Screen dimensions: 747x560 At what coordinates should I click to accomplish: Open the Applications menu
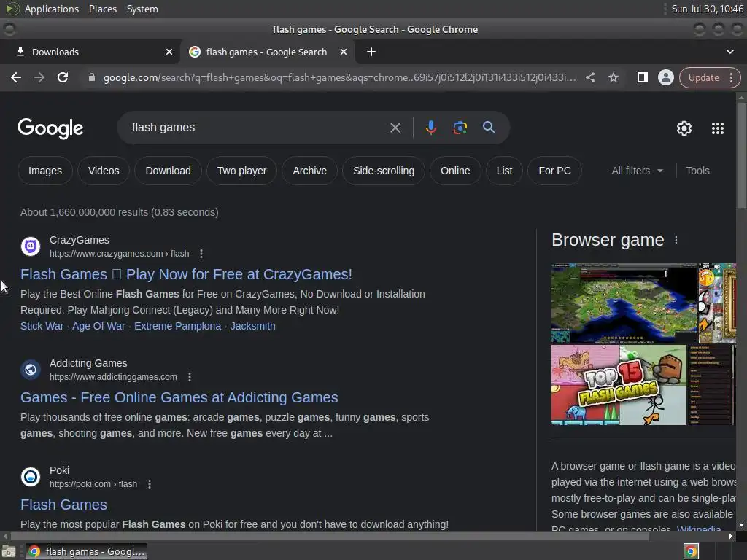[x=52, y=9]
